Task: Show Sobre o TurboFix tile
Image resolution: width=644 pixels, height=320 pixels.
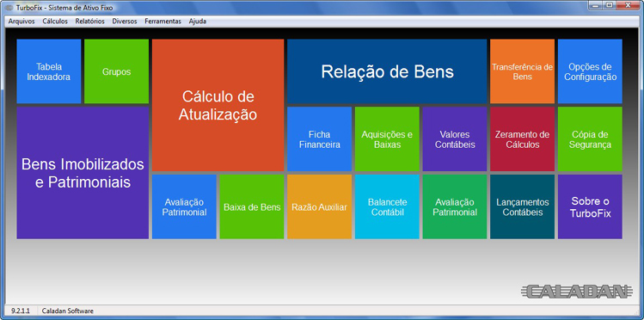Action: coord(590,206)
